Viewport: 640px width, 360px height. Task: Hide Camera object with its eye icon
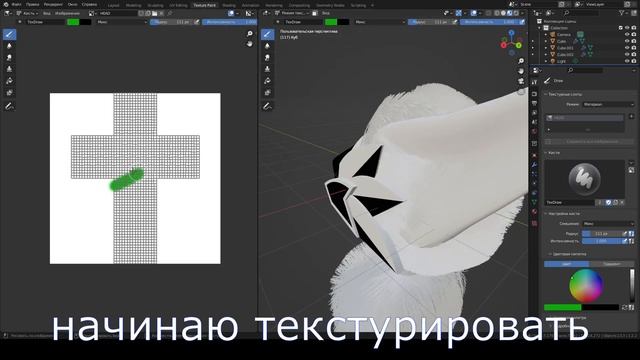pos(627,35)
